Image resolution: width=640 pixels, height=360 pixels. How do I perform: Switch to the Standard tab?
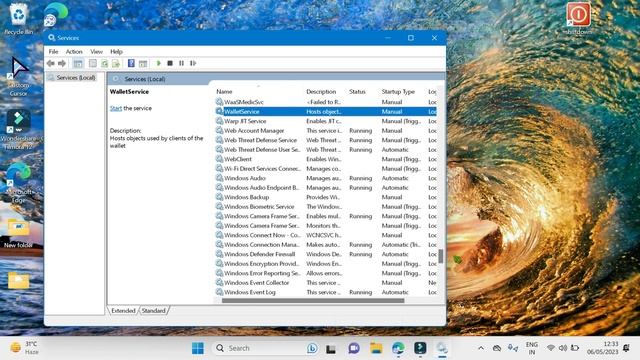click(153, 311)
